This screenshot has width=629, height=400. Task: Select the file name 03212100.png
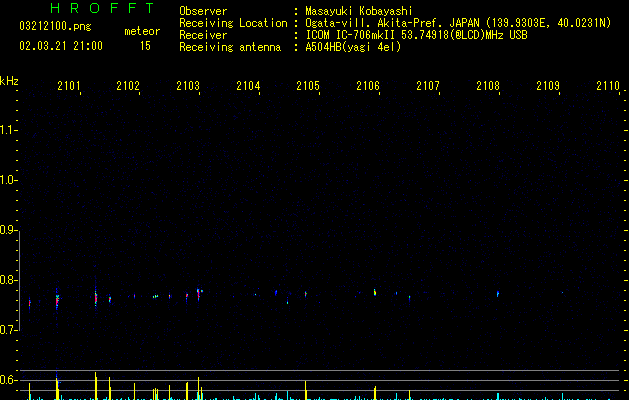pos(55,27)
